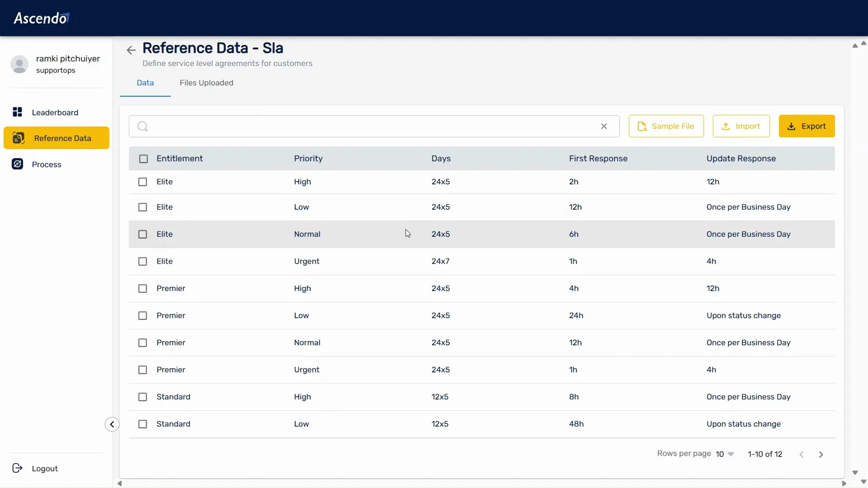Click the supportops role text
The width and height of the screenshot is (868, 488).
coord(55,70)
